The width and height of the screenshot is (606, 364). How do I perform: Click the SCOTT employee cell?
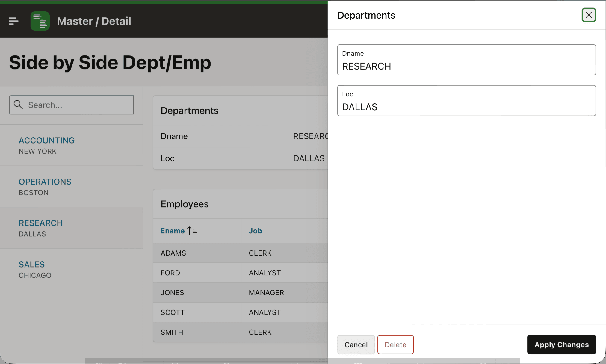coord(197,312)
